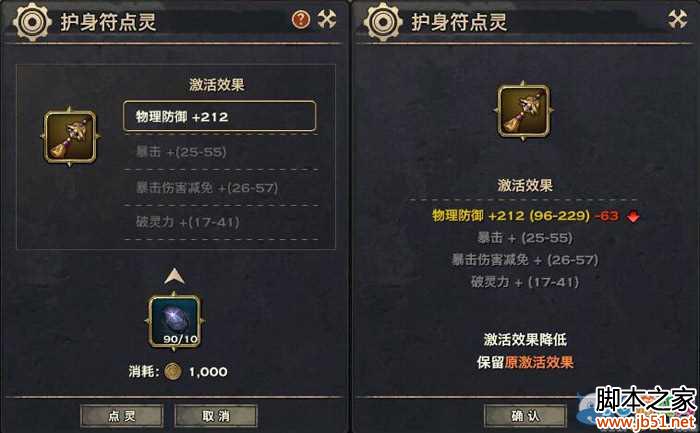Select the 物理防御 +212 effect row
Image resolution: width=700 pixels, height=433 pixels.
pyautogui.click(x=220, y=117)
